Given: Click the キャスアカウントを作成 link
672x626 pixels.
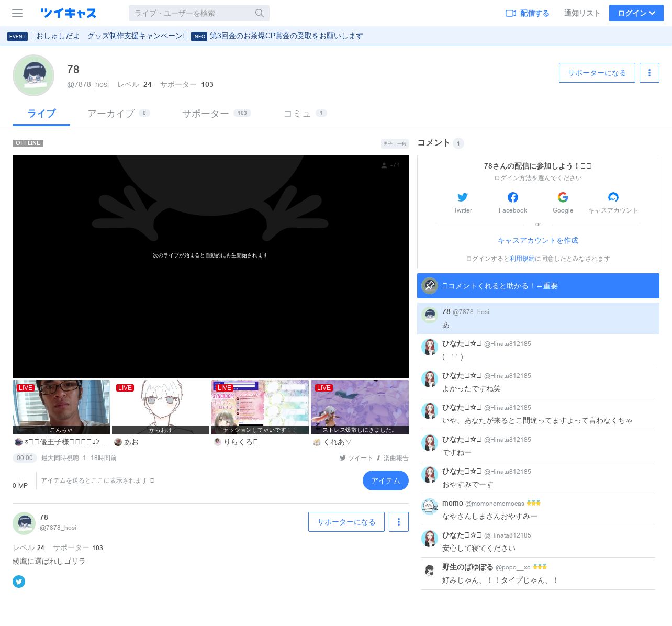Looking at the screenshot, I should click(538, 240).
